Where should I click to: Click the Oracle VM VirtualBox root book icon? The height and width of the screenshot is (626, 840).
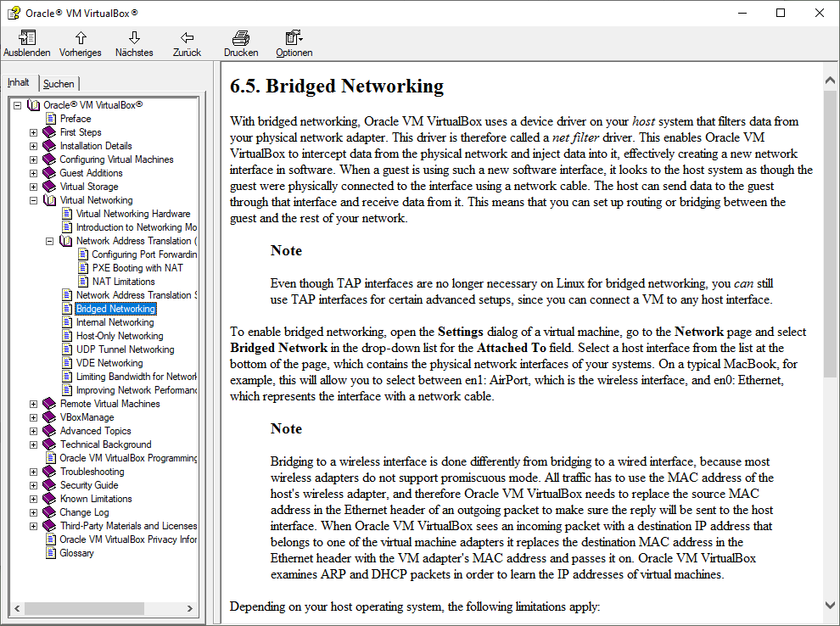point(33,105)
